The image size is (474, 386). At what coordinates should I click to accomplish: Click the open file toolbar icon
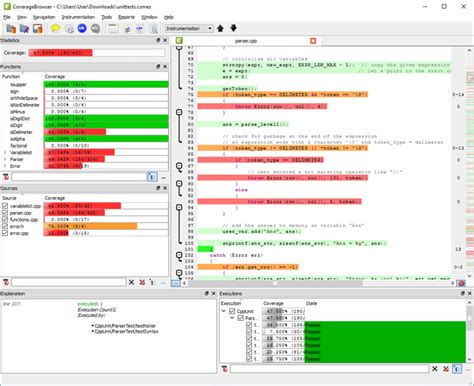point(11,29)
